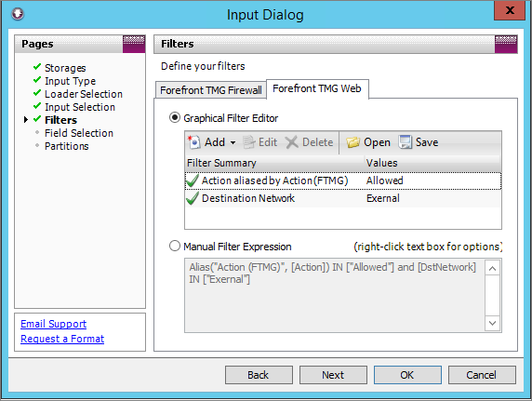Click the Pages panel header purple grip
Screen dimensions: 532x401
coord(134,44)
